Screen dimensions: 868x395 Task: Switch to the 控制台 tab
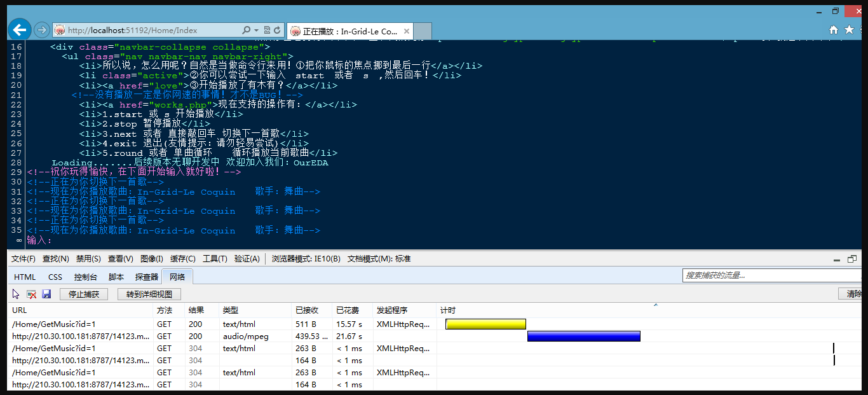pyautogui.click(x=86, y=277)
